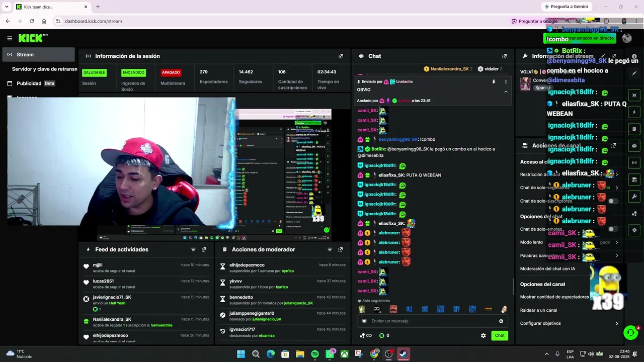Collapse the pinned OBVIO message
644x362 pixels.
point(506,92)
